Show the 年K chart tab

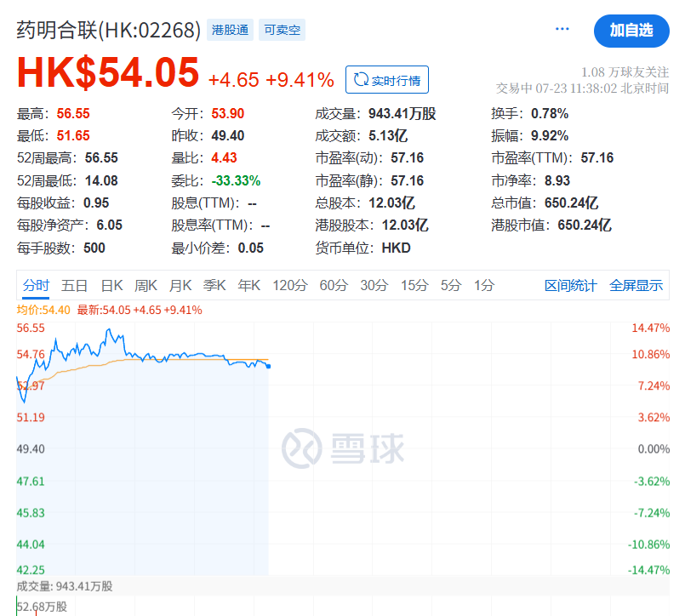[248, 286]
